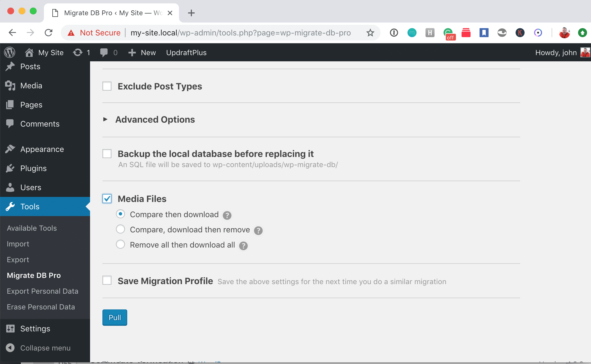Click the Collapse menu arrow icon
591x364 pixels.
(10, 348)
